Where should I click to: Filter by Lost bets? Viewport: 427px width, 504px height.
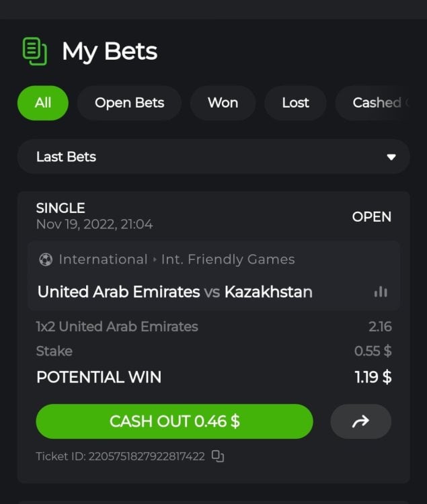(295, 103)
